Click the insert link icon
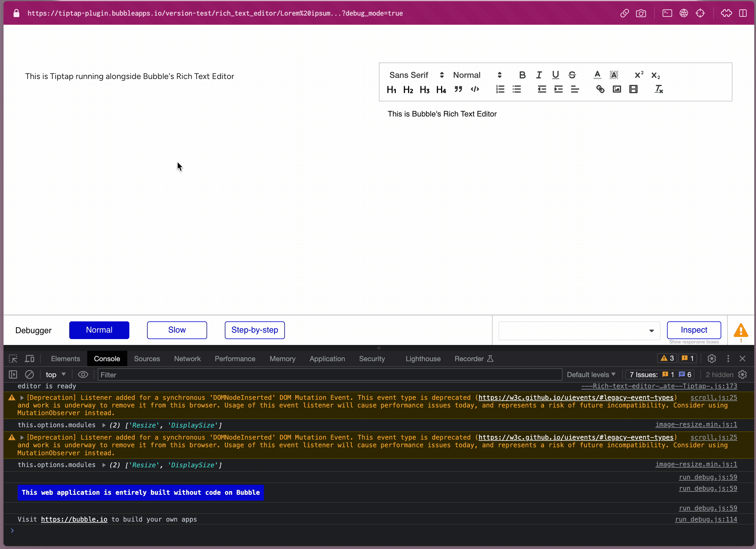The width and height of the screenshot is (756, 549). click(600, 89)
